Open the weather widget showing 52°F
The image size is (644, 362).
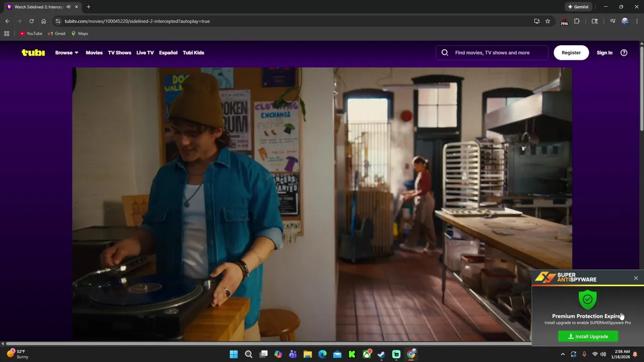18,354
